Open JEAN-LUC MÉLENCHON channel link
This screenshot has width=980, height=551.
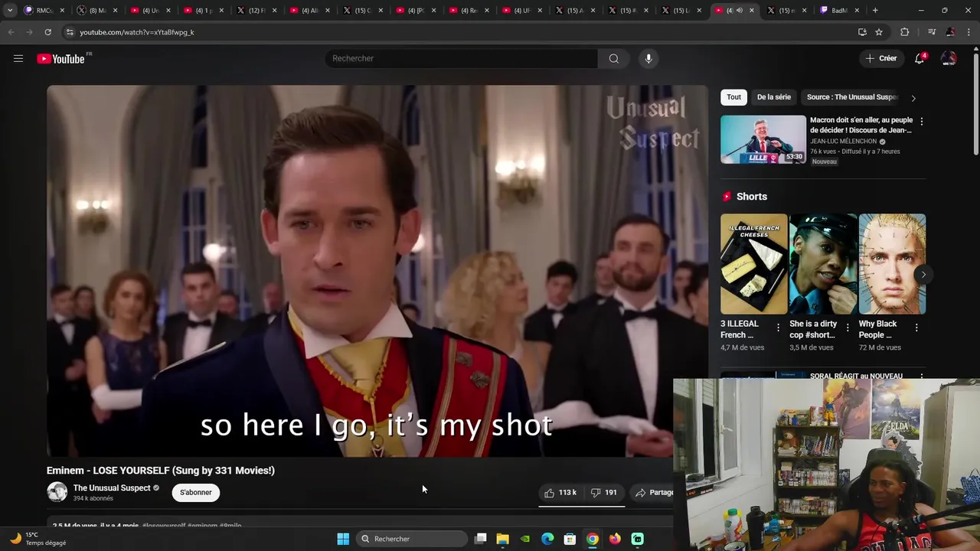pyautogui.click(x=843, y=142)
